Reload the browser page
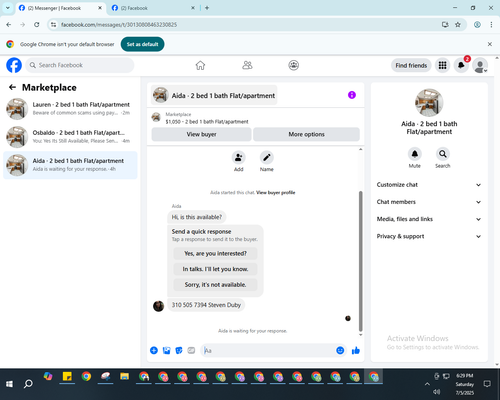 (x=37, y=25)
